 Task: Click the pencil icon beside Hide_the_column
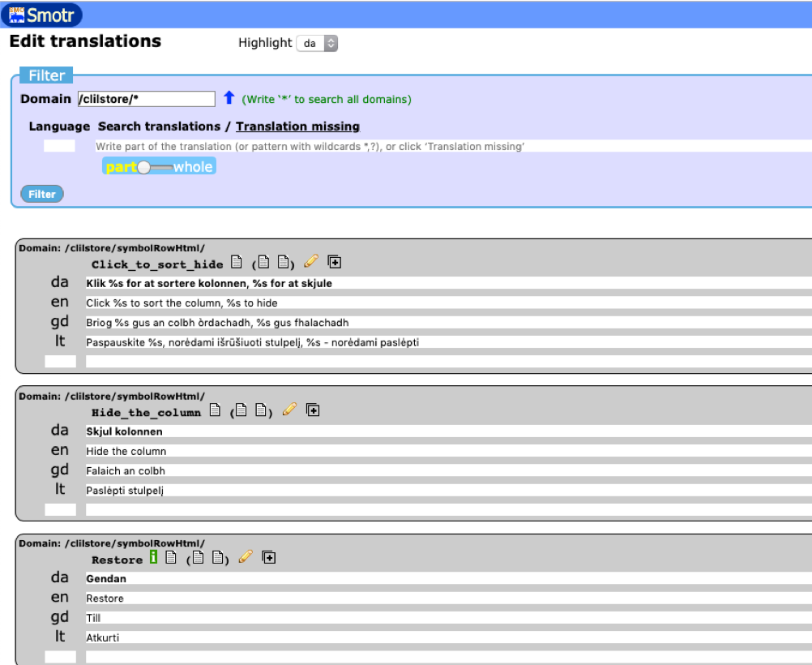[x=289, y=410]
